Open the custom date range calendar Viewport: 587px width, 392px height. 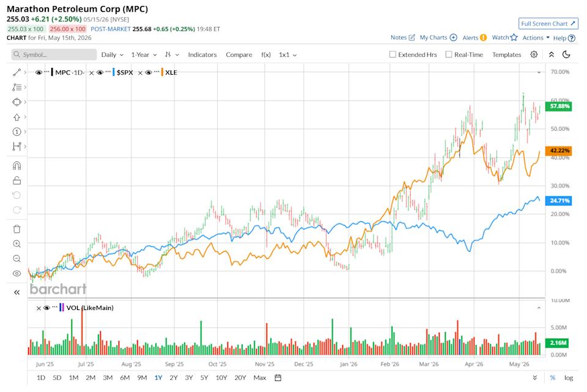click(x=278, y=378)
